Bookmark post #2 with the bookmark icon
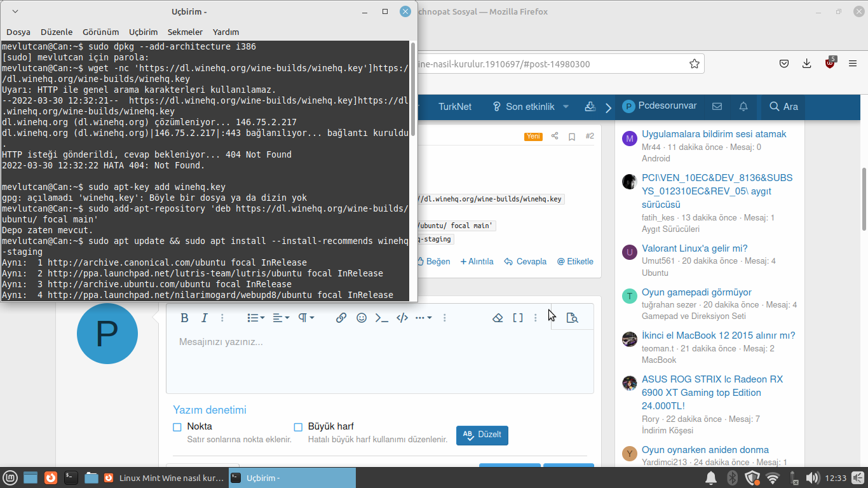This screenshot has width=868, height=488. pos(572,136)
